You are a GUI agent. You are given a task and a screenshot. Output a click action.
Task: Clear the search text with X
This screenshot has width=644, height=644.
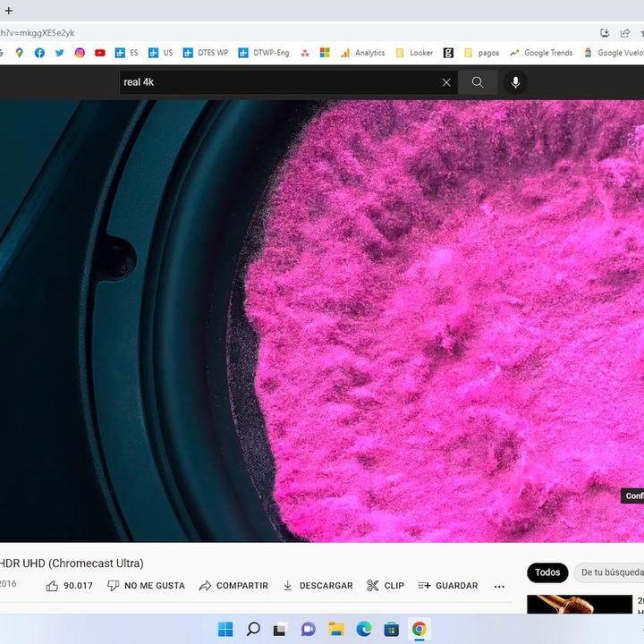pyautogui.click(x=446, y=82)
